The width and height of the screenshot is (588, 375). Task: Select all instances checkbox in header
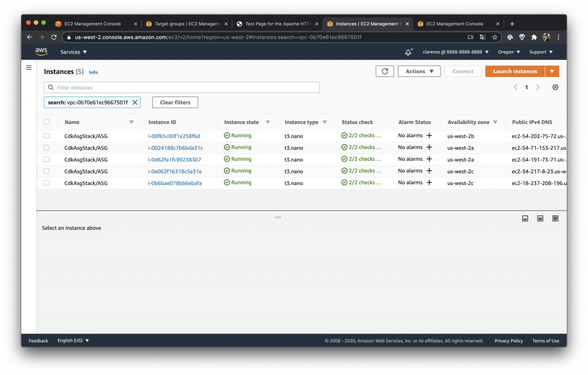47,122
